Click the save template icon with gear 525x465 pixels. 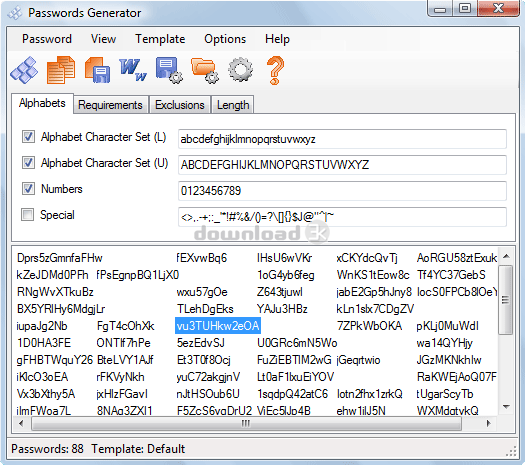pyautogui.click(x=169, y=70)
